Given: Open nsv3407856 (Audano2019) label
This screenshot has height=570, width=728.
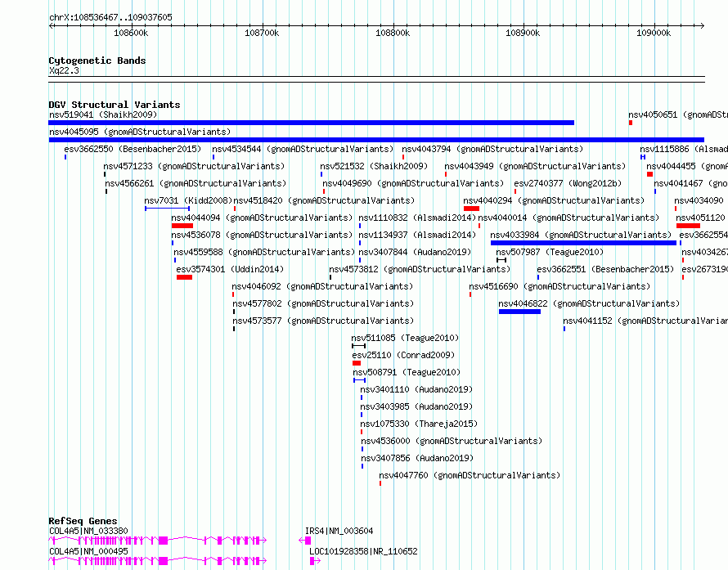Looking at the screenshot, I should pos(417,458).
